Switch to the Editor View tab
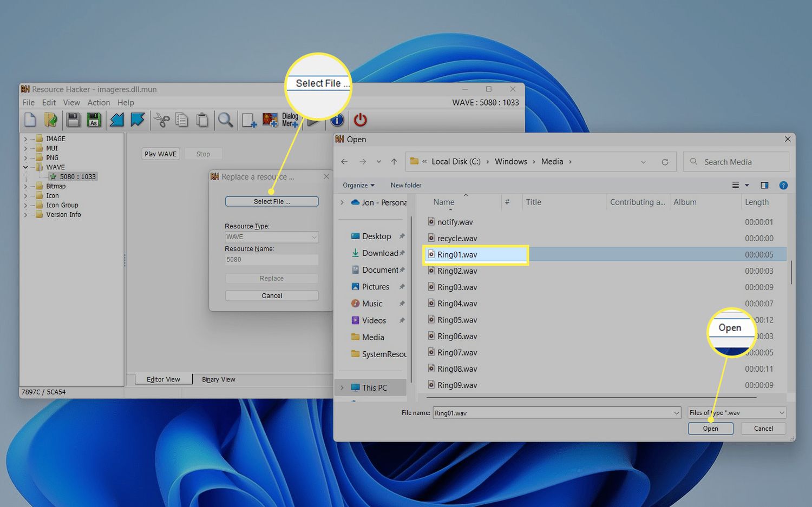The height and width of the screenshot is (507, 812). [x=163, y=379]
